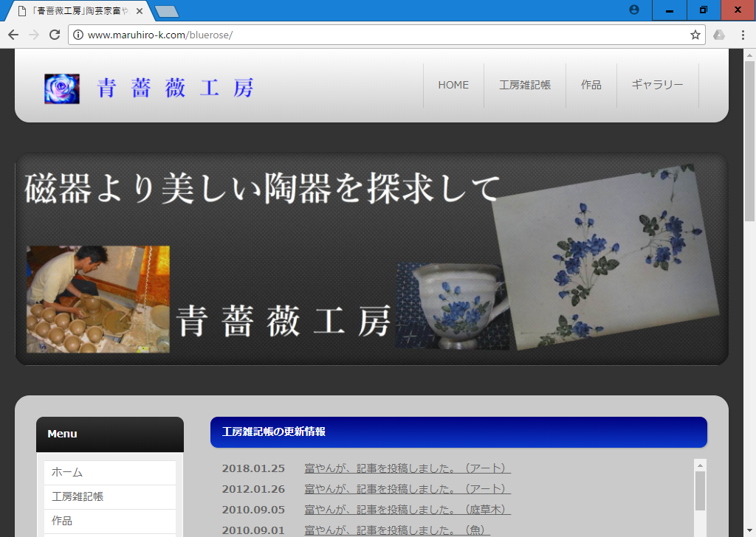Click the browser forward arrow
Viewport: 756px width, 537px height.
(34, 35)
